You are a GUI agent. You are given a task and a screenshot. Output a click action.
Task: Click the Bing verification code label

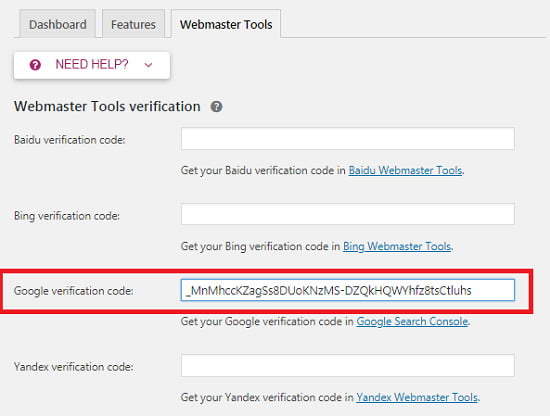coord(67,216)
